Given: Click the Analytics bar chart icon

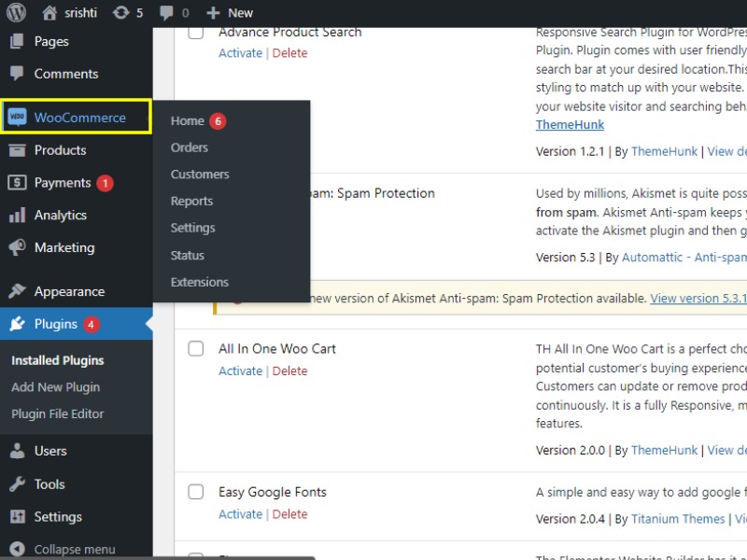Looking at the screenshot, I should (x=17, y=215).
